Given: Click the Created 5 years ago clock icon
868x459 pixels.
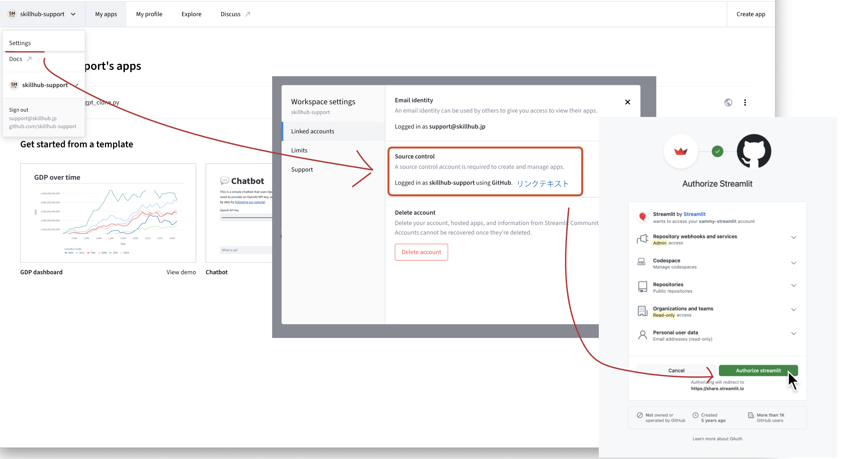Looking at the screenshot, I should (695, 415).
